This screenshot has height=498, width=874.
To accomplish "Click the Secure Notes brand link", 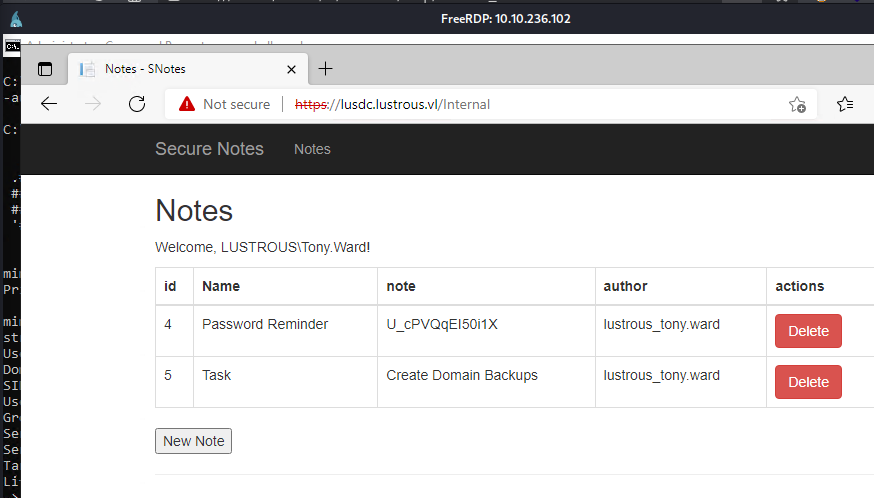I will pos(209,149).
